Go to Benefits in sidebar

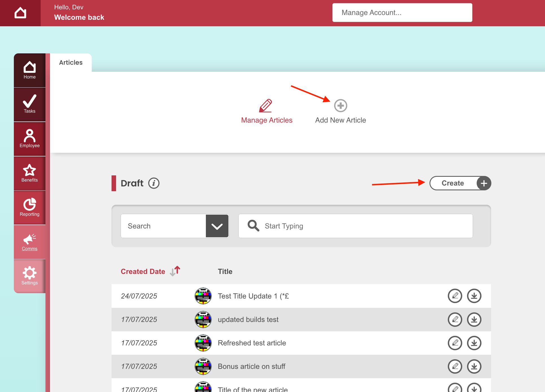pyautogui.click(x=30, y=173)
